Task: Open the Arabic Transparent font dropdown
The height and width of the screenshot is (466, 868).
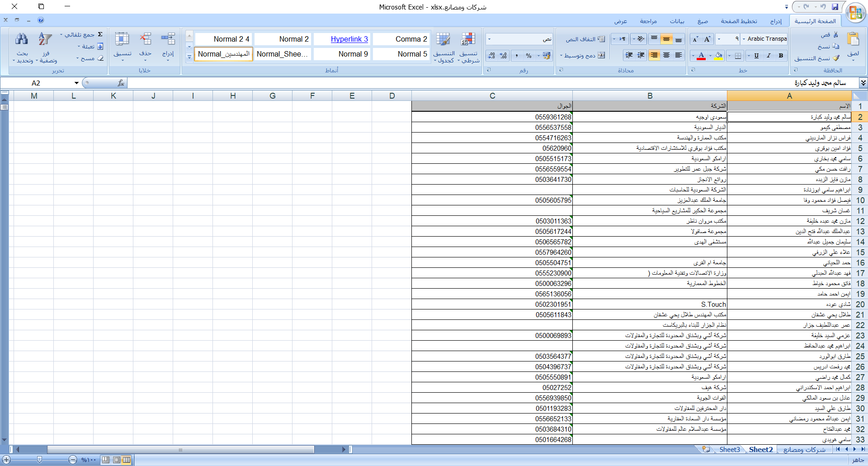Action: 744,39
